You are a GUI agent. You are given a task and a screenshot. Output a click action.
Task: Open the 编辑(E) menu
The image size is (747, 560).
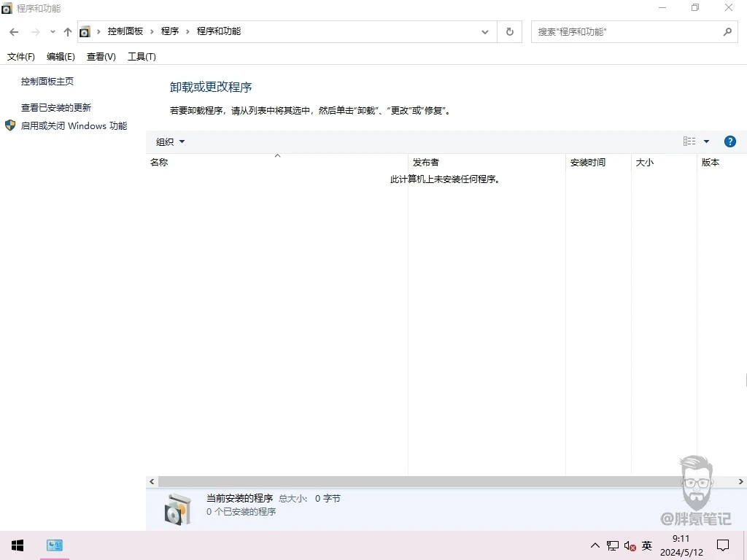(61, 57)
